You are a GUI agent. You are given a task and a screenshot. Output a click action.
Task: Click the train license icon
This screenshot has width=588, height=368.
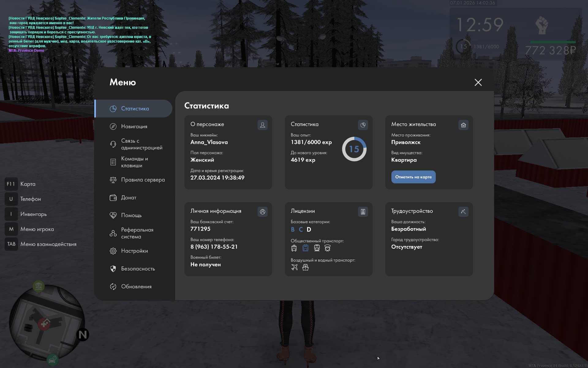pos(317,248)
